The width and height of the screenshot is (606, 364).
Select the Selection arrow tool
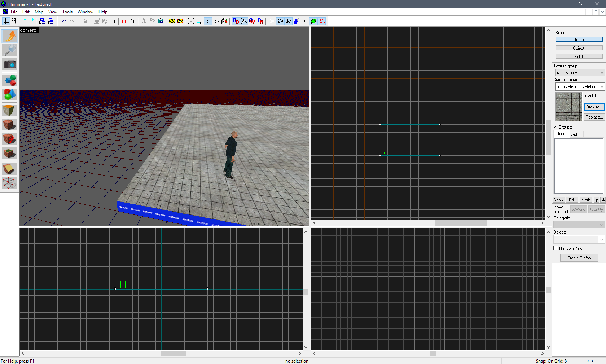10,36
